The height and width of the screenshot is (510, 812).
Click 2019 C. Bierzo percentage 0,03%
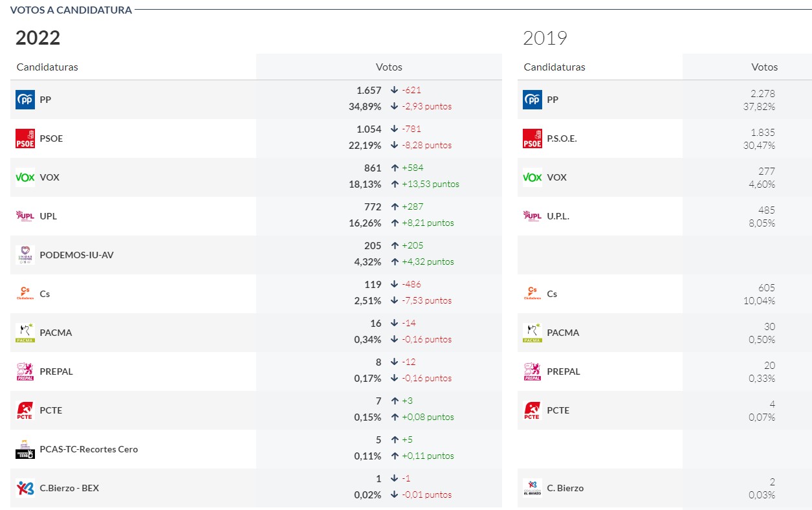tap(762, 495)
